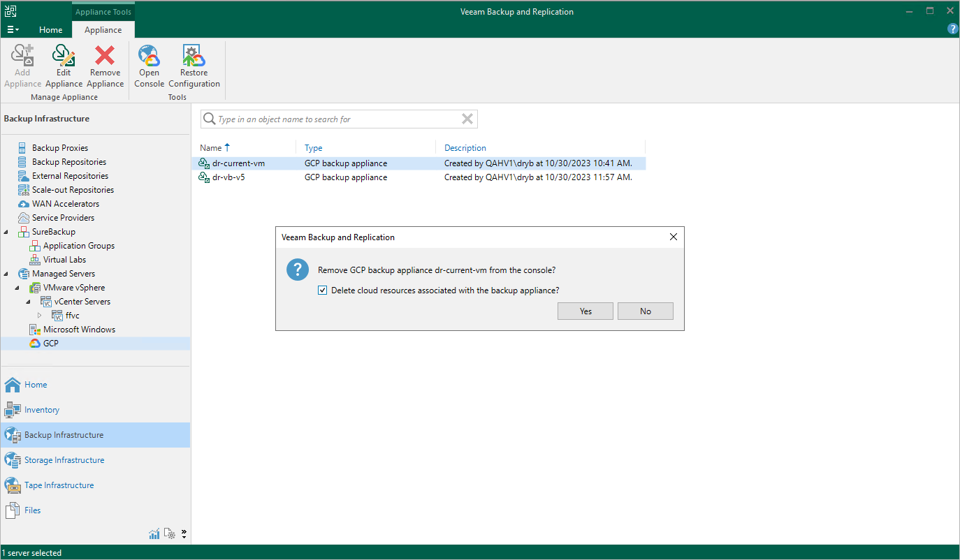Click the status bar '1 server selected' text
The width and height of the screenshot is (960, 560).
pos(31,553)
